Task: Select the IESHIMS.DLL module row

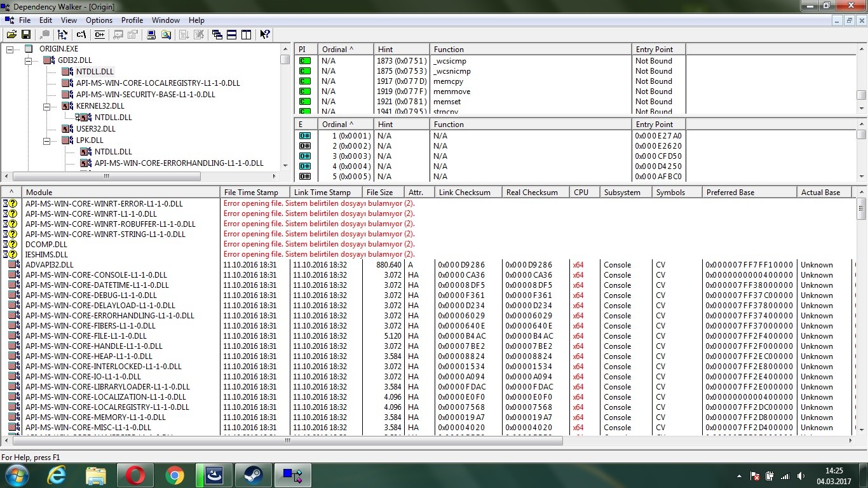Action: [429, 255]
